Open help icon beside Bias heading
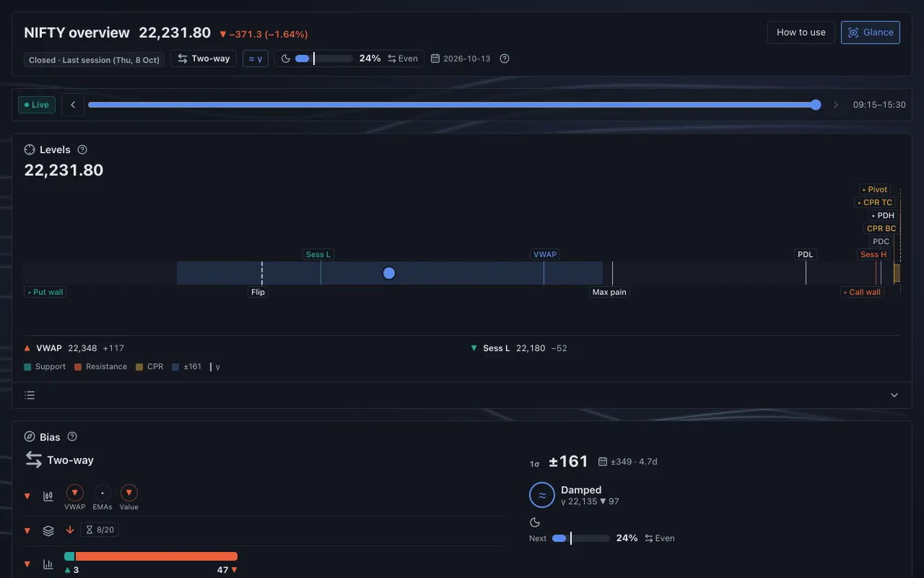 [x=72, y=437]
